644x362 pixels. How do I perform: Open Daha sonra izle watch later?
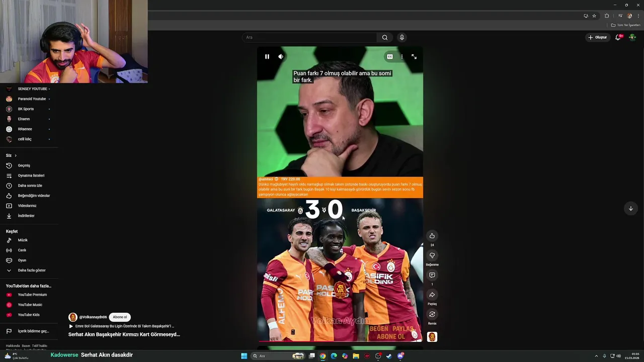point(29,186)
